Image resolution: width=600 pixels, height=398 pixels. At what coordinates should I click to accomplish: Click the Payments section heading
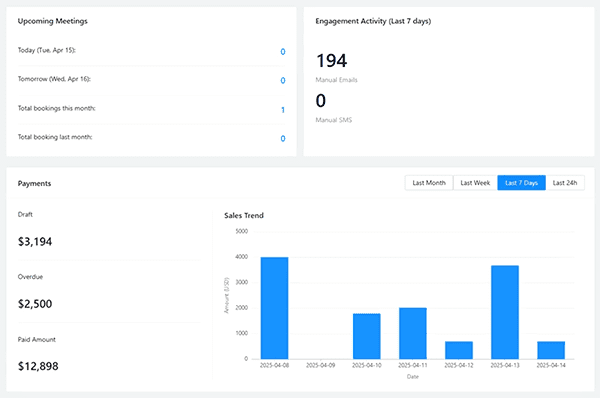34,183
